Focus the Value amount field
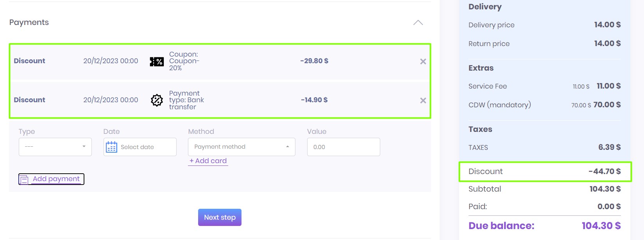 click(343, 147)
